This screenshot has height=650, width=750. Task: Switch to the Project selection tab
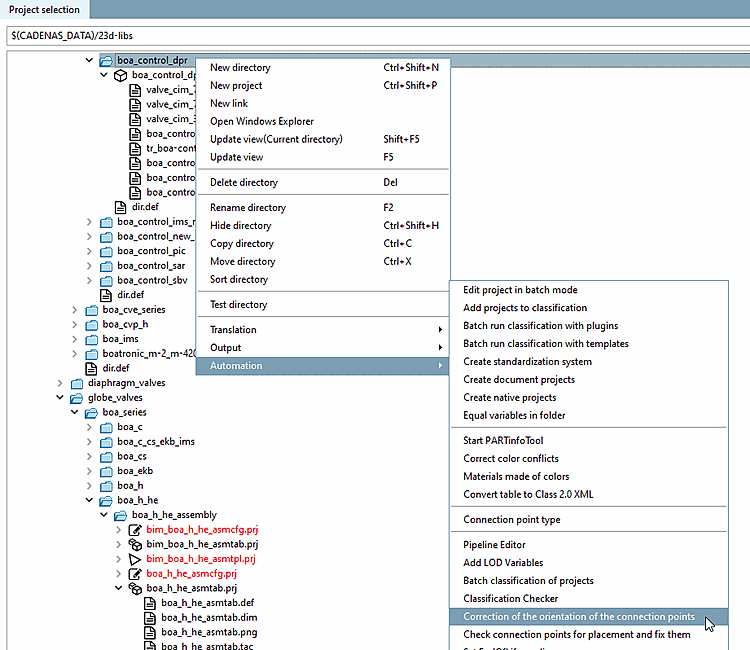(x=44, y=10)
